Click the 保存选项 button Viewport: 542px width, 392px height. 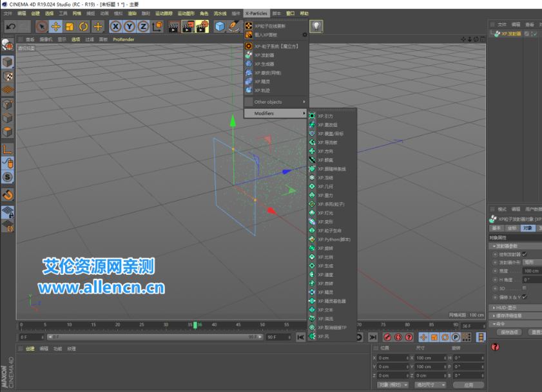pyautogui.click(x=509, y=332)
